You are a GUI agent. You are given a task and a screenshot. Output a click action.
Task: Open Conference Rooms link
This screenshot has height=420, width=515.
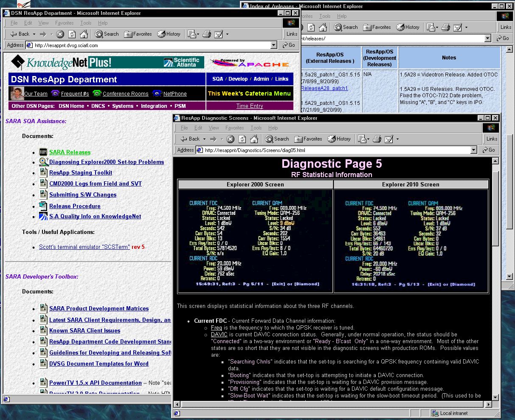126,93
